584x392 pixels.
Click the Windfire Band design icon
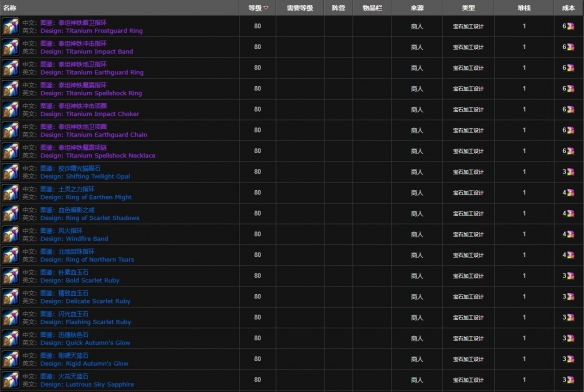(10, 235)
